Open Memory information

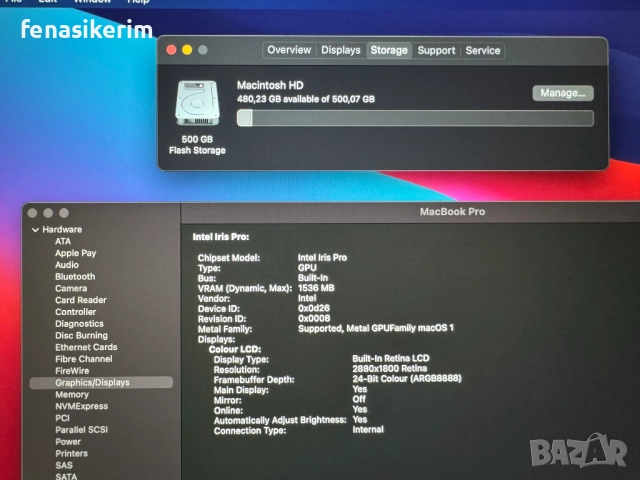coord(72,395)
